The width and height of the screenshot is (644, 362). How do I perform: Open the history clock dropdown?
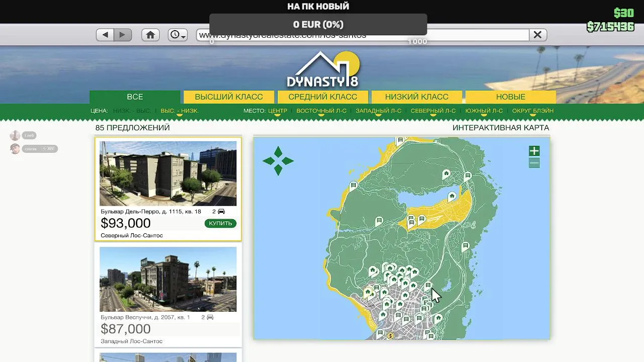[x=178, y=35]
